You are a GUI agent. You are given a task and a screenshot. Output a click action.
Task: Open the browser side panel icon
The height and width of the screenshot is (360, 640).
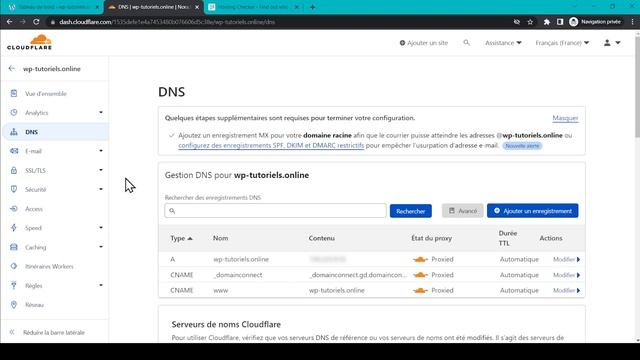(x=560, y=22)
